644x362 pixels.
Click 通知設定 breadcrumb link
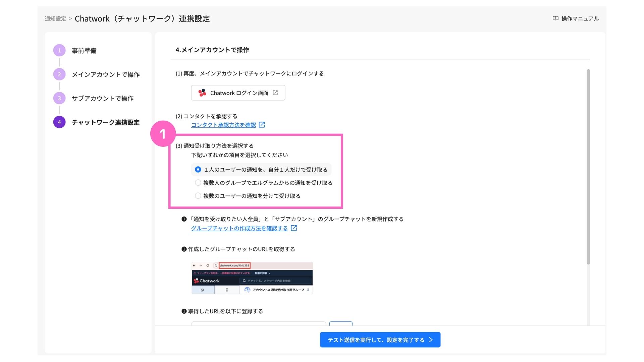55,19
